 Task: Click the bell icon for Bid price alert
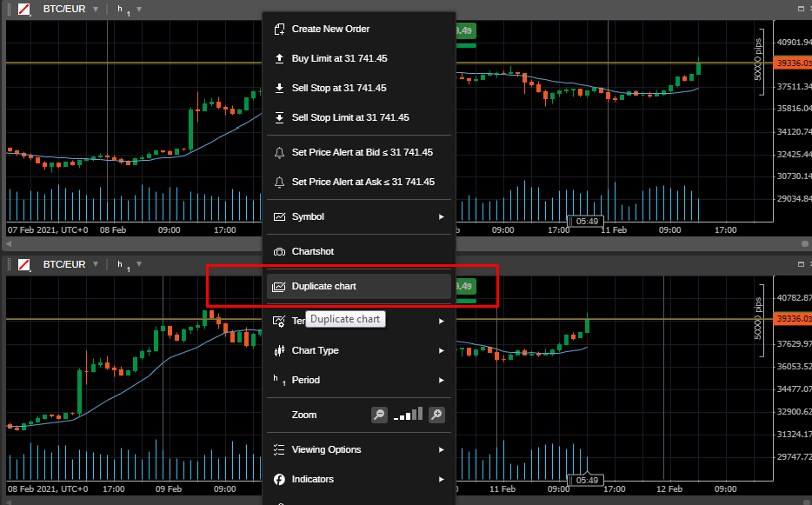(279, 152)
